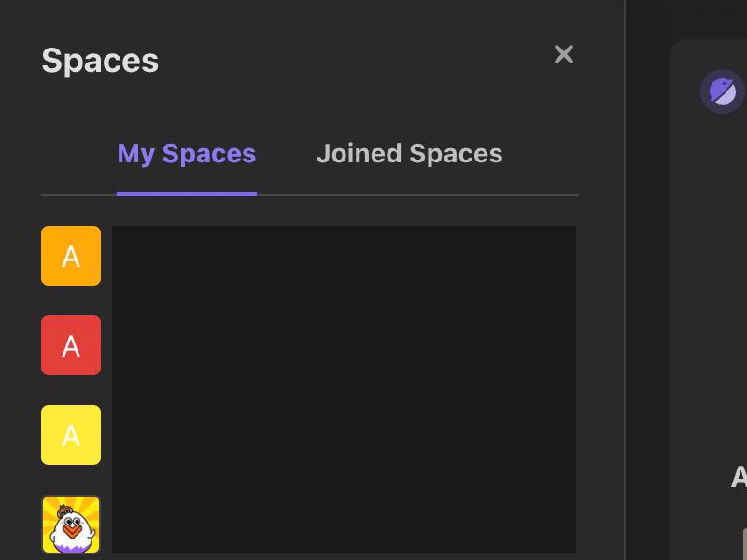Select the space entry beside the red avatar
This screenshot has width=747, height=560.
coord(344,345)
